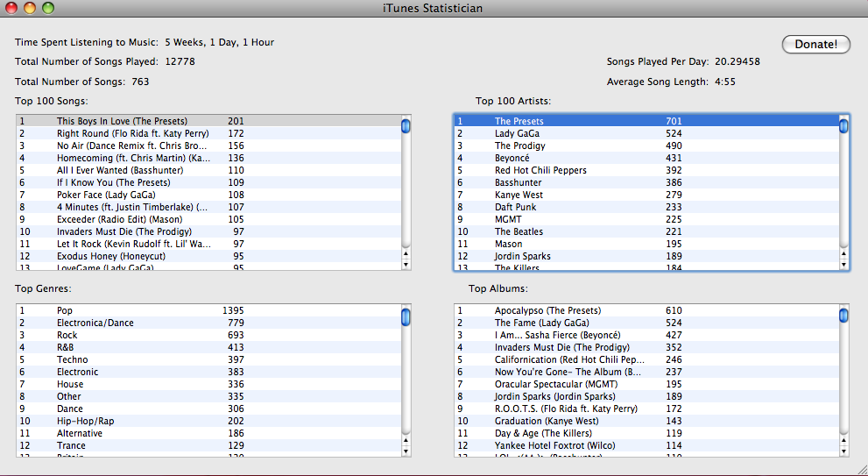This screenshot has width=868, height=476.
Task: Select album Californication
Action: click(646, 359)
